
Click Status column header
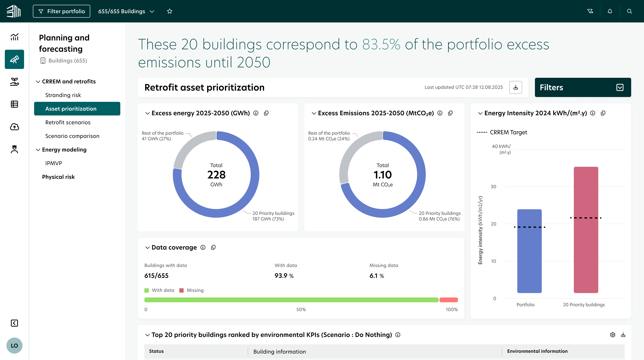pyautogui.click(x=156, y=351)
